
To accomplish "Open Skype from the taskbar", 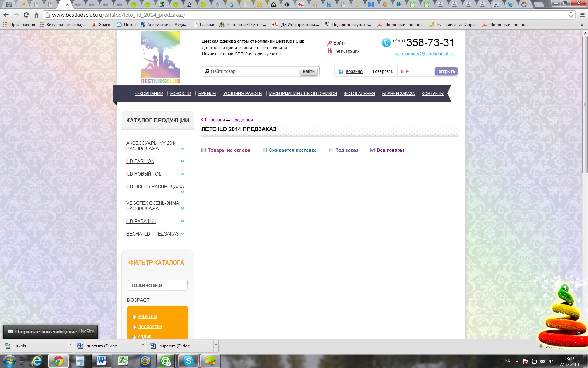I will point(189,361).
